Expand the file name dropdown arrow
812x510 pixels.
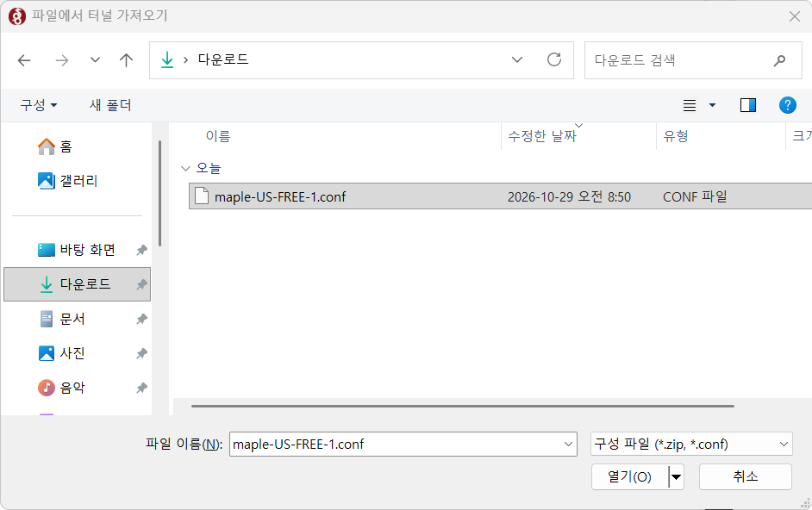click(568, 445)
